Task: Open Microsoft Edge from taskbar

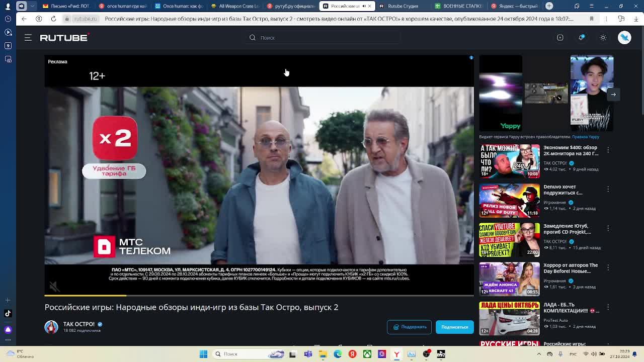Action: pyautogui.click(x=338, y=354)
